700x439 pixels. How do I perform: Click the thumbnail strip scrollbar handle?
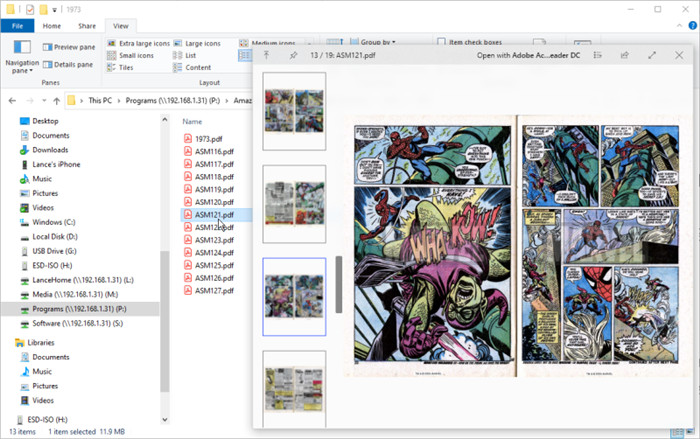point(339,284)
